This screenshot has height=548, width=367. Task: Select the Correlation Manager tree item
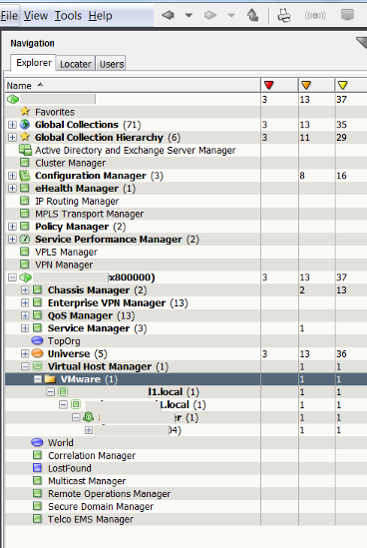(x=92, y=455)
